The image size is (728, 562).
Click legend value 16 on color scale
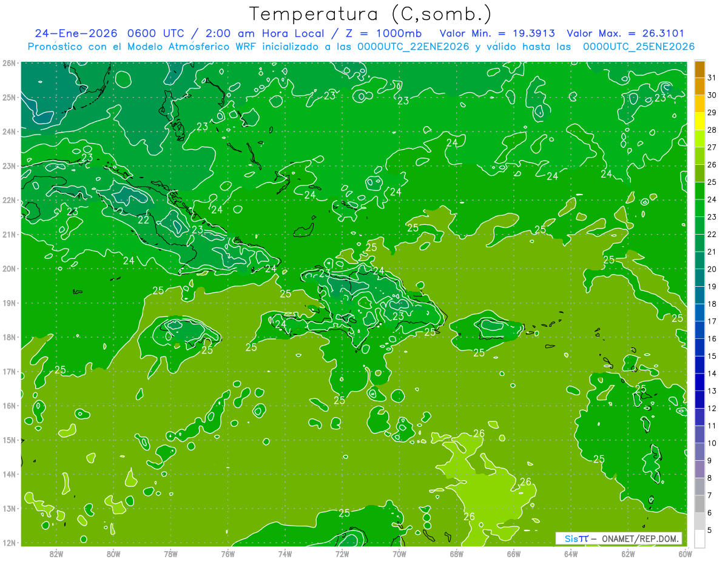712,338
